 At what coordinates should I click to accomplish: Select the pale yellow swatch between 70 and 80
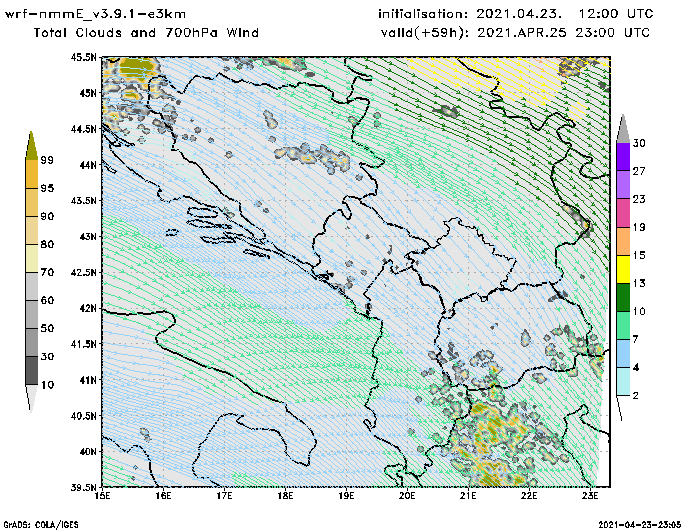tap(32, 259)
